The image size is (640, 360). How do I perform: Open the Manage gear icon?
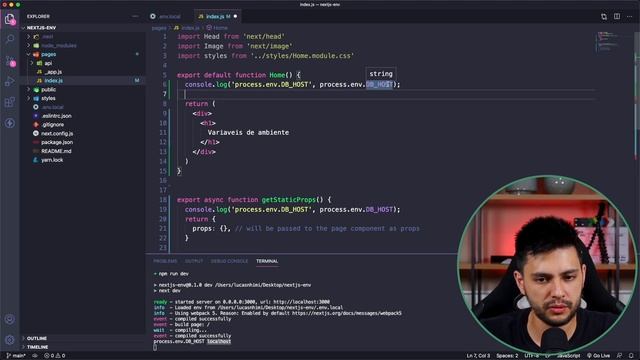[x=10, y=339]
